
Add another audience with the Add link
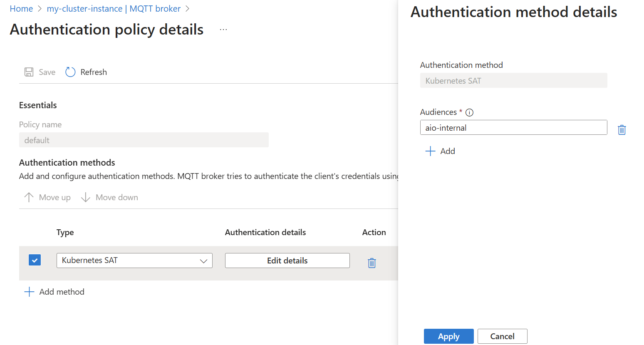point(440,151)
